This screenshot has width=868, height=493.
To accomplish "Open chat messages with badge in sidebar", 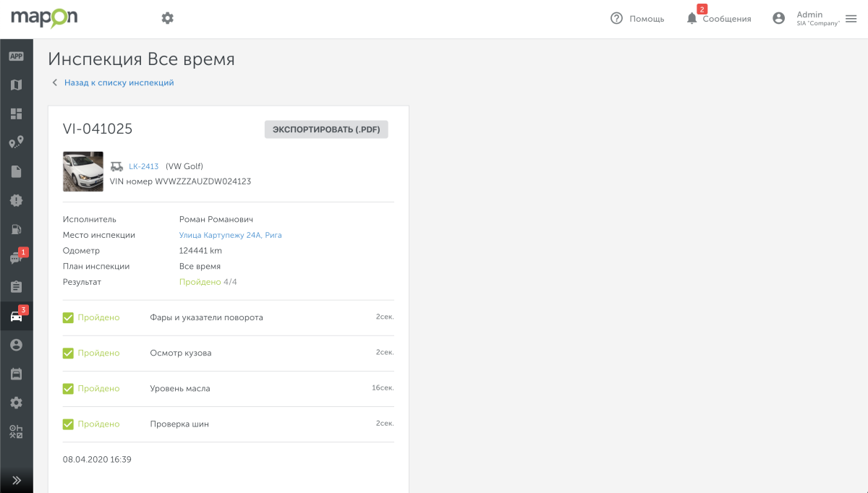I will click(x=16, y=258).
